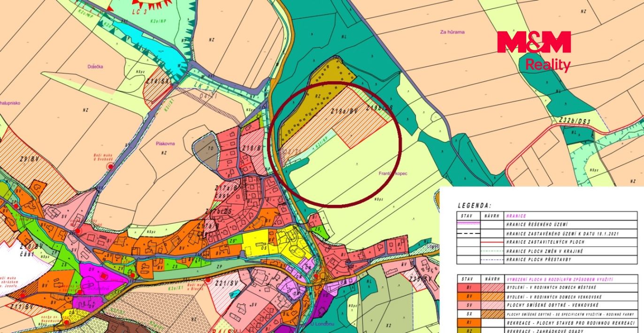Click the K3e/X1 green label
The width and height of the screenshot is (644, 333).
(x=176, y=288)
